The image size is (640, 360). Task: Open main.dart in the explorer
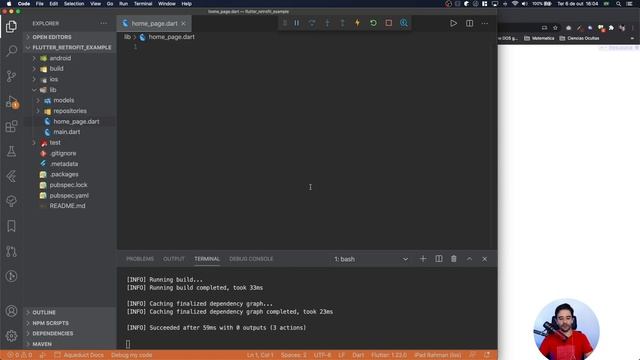pyautogui.click(x=67, y=132)
